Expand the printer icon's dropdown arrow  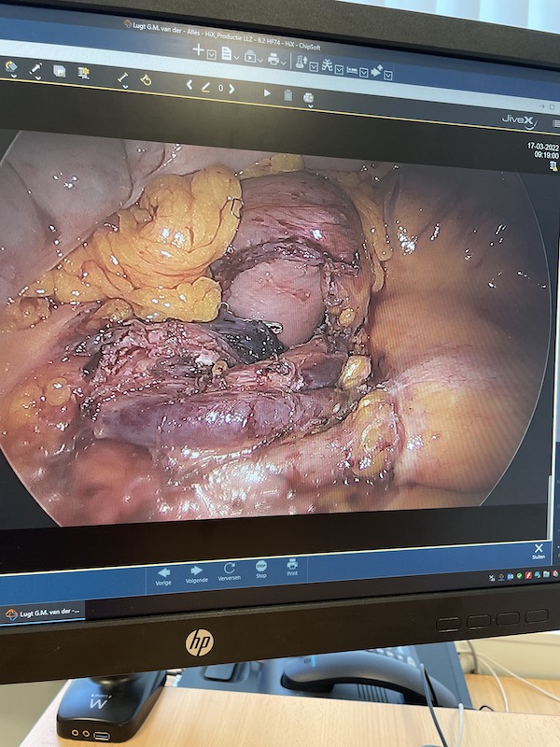point(284,63)
